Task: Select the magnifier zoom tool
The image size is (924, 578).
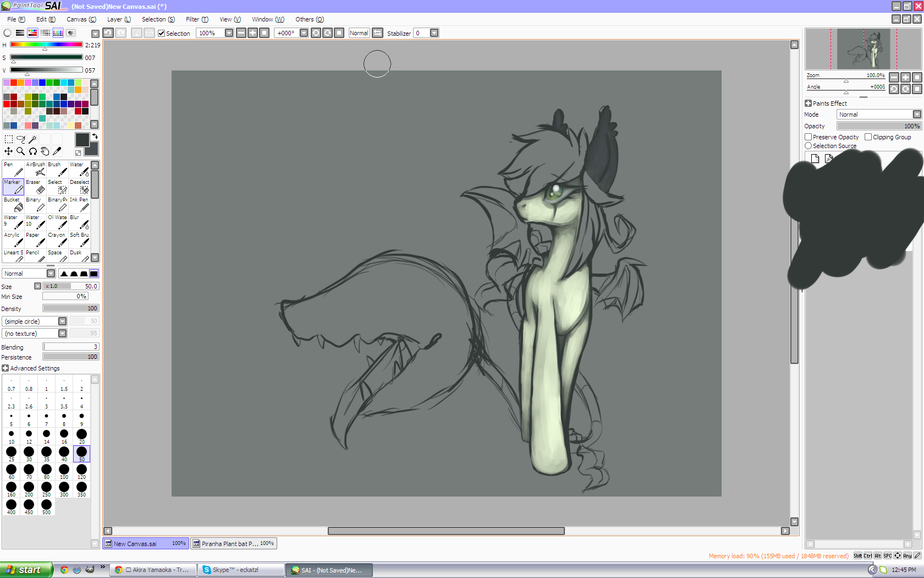Action: point(20,151)
